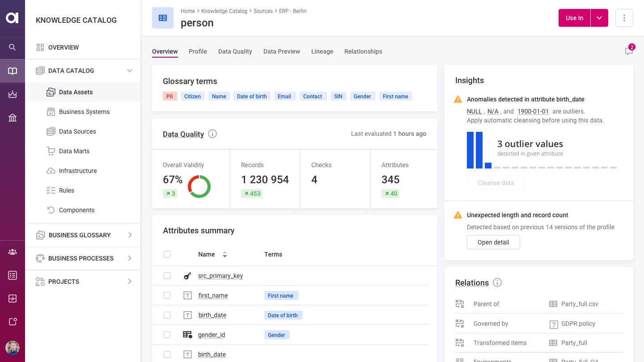Viewport: 644px width, 362px height.
Task: Click the Open detail button
Action: click(x=493, y=242)
